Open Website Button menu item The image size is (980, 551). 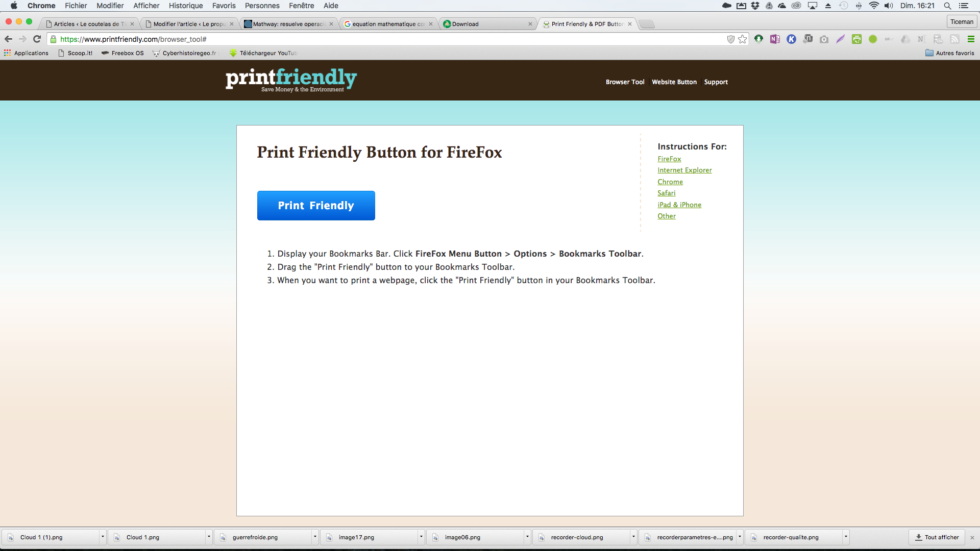tap(674, 82)
